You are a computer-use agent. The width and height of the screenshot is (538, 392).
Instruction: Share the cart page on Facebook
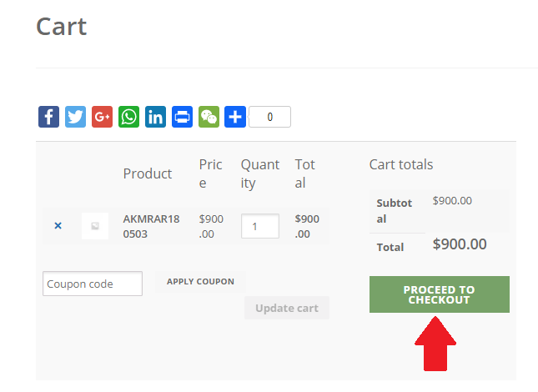tap(48, 117)
